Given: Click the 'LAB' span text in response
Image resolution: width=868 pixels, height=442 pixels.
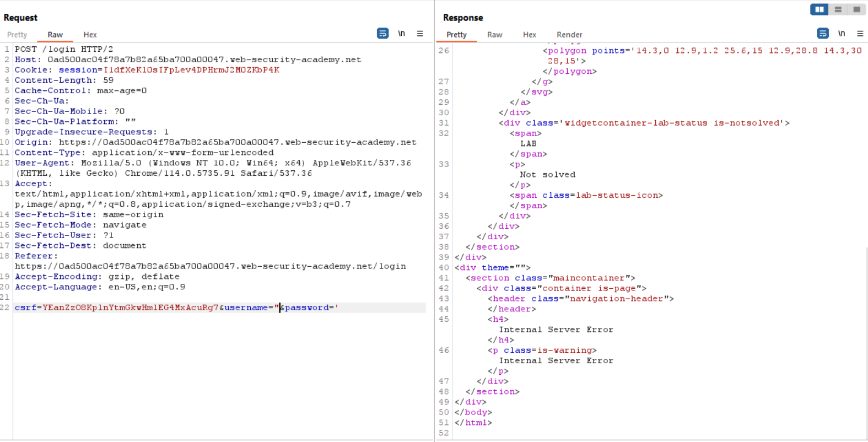Looking at the screenshot, I should [x=529, y=144].
